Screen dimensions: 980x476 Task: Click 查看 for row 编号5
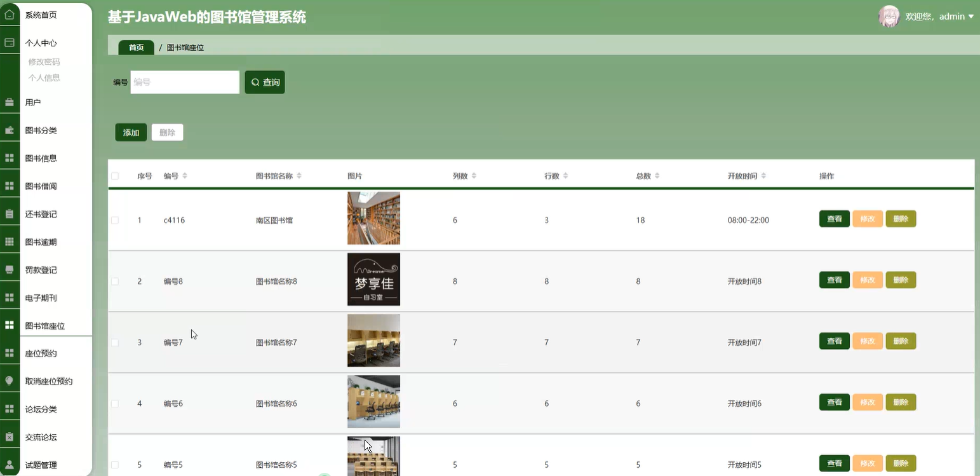835,463
